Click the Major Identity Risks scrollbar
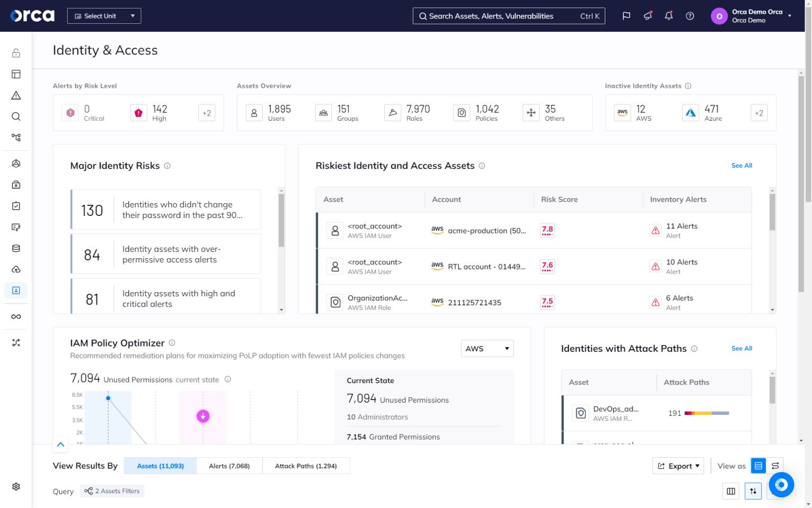The width and height of the screenshot is (812, 508). (x=281, y=220)
